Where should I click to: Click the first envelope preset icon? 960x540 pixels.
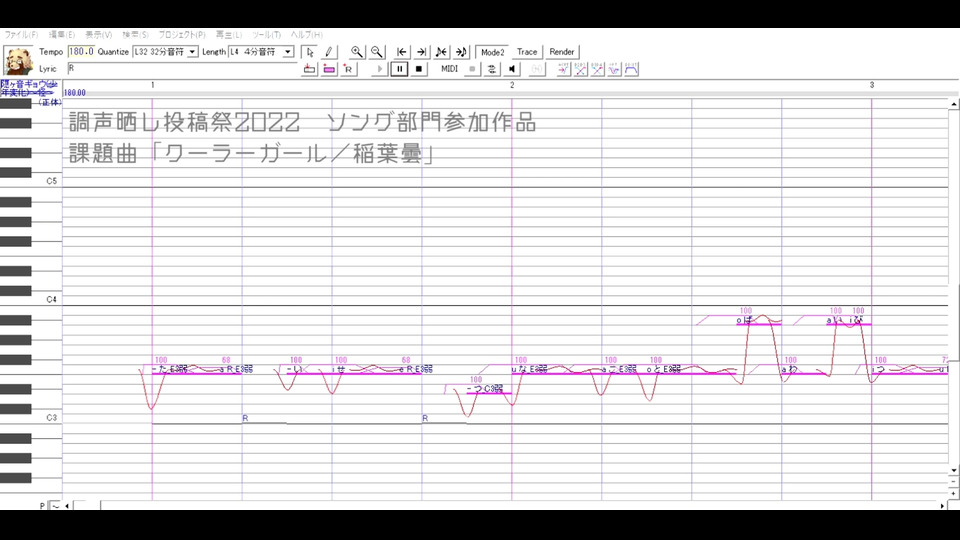(x=563, y=69)
